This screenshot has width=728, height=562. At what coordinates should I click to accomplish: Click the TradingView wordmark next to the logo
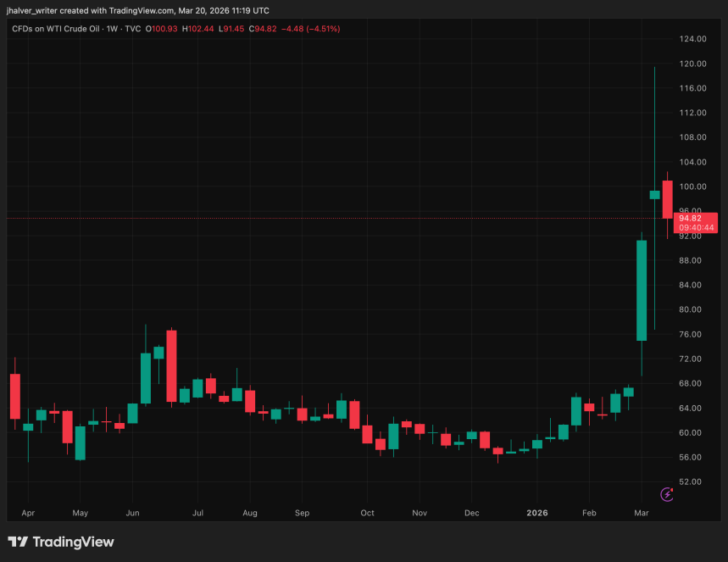[72, 542]
